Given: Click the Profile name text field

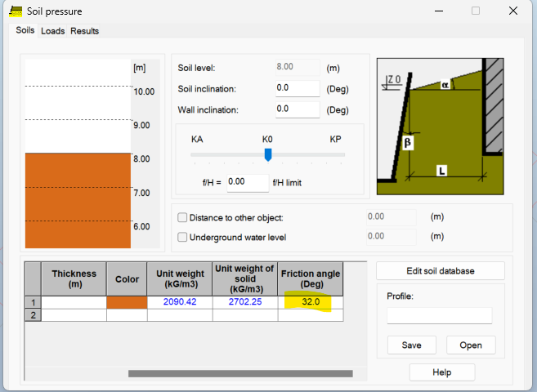Looking at the screenshot, I should [x=440, y=316].
